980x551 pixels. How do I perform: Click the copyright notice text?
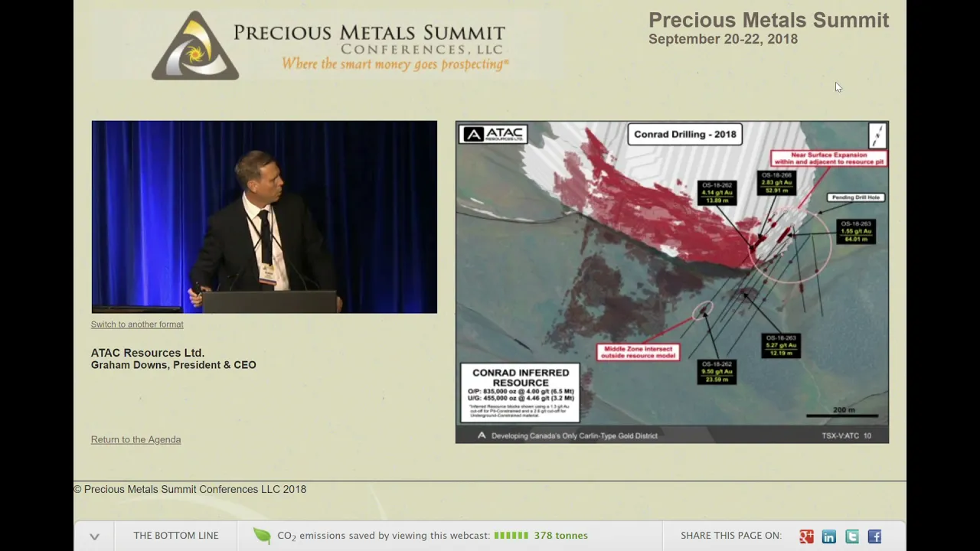[x=190, y=490]
